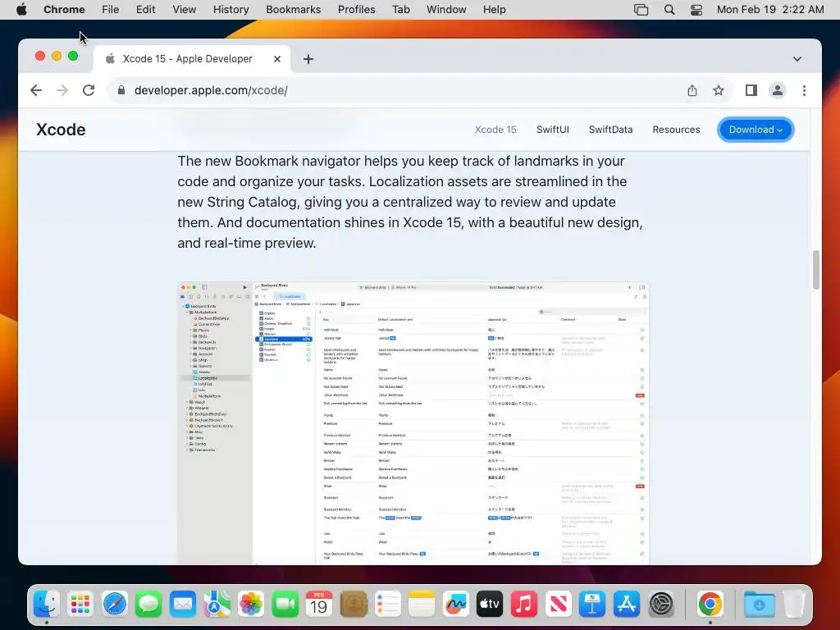Viewport: 840px width, 630px height.
Task: Go to Xcode 15 section link
Action: (x=495, y=130)
